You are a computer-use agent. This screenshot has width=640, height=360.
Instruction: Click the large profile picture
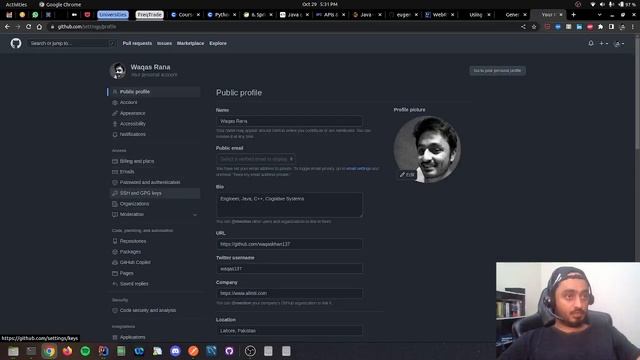[427, 149]
